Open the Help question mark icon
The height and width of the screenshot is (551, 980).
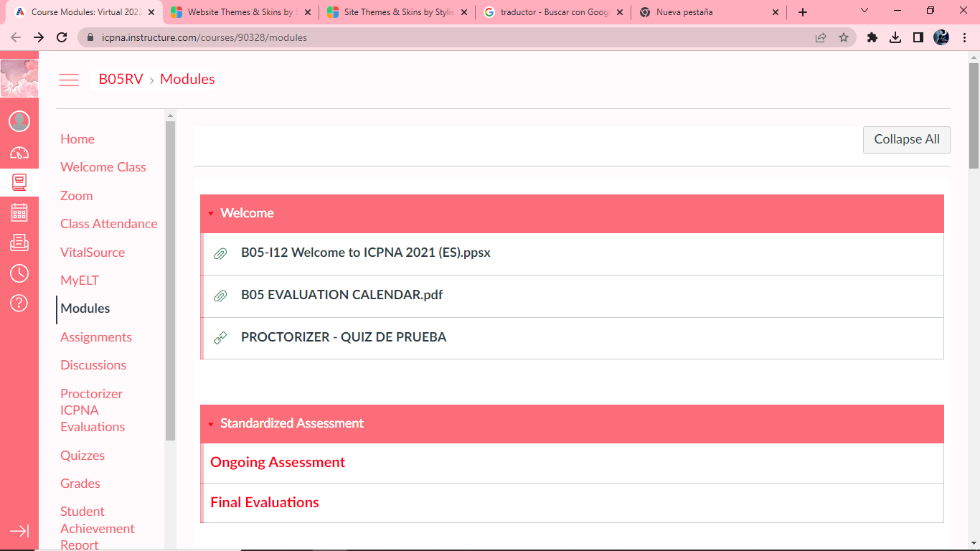pyautogui.click(x=19, y=303)
